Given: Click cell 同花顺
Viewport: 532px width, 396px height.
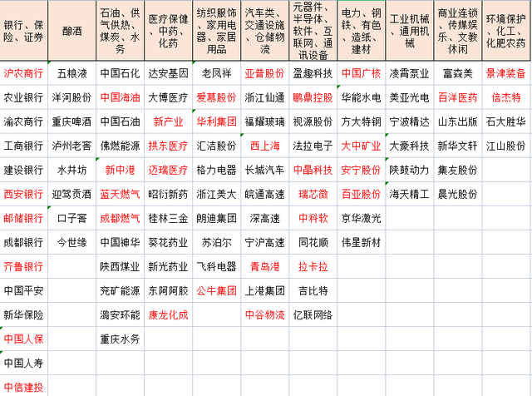Looking at the screenshot, I should [313, 242].
